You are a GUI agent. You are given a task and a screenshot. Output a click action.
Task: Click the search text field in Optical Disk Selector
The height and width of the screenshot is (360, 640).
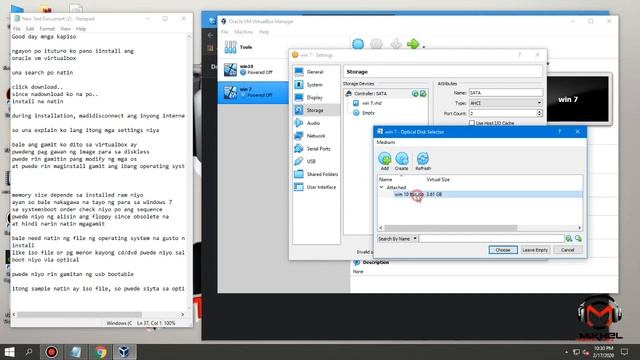[x=491, y=238]
